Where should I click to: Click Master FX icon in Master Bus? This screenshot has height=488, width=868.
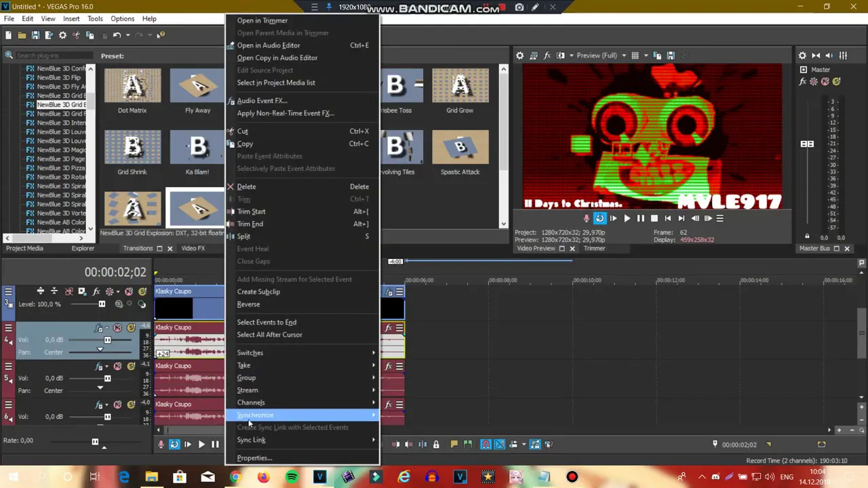pyautogui.click(x=804, y=81)
